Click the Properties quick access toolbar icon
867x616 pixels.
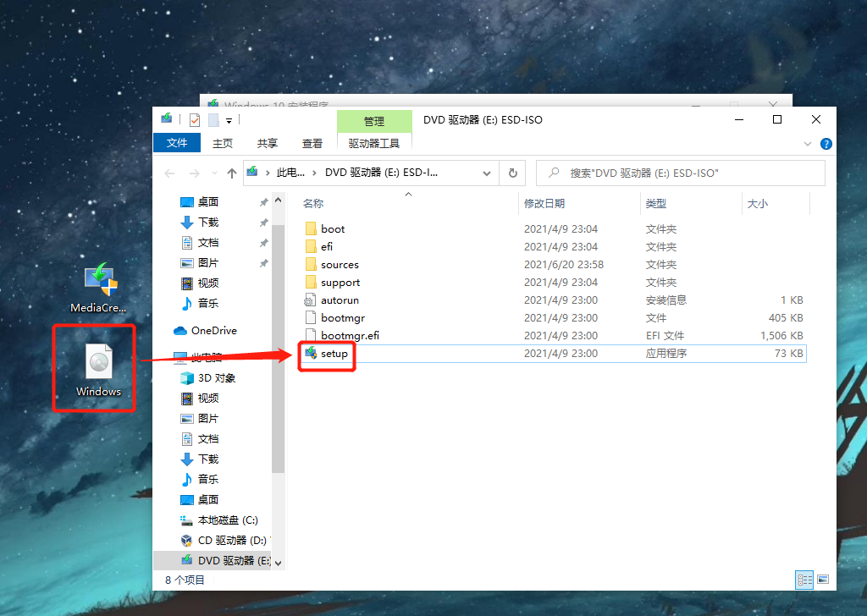click(195, 120)
